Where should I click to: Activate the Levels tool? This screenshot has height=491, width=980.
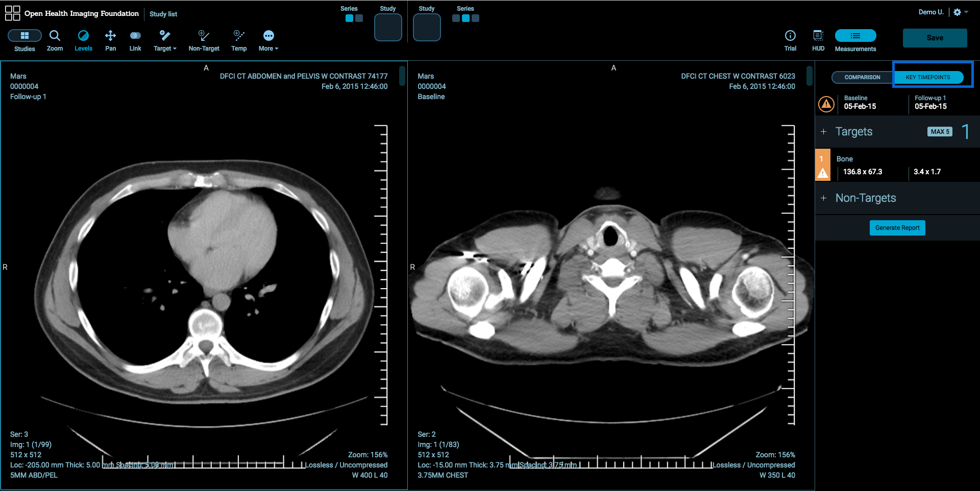pyautogui.click(x=83, y=40)
